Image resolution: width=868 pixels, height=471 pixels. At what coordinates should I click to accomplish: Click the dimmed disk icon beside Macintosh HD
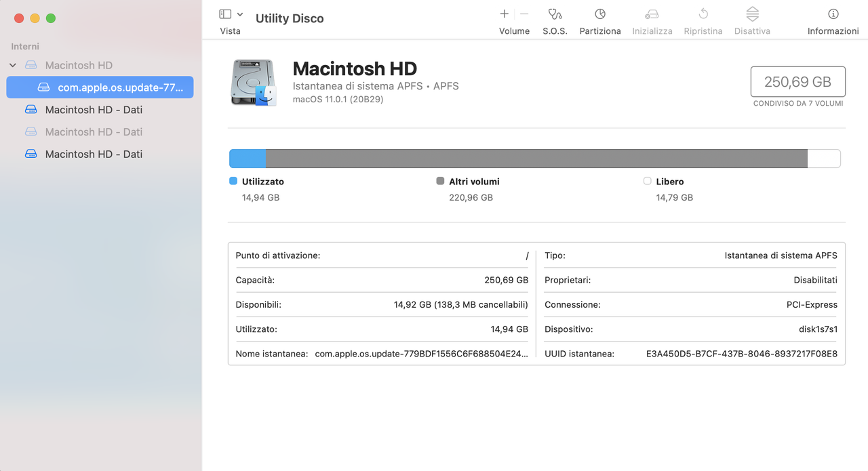coord(31,65)
